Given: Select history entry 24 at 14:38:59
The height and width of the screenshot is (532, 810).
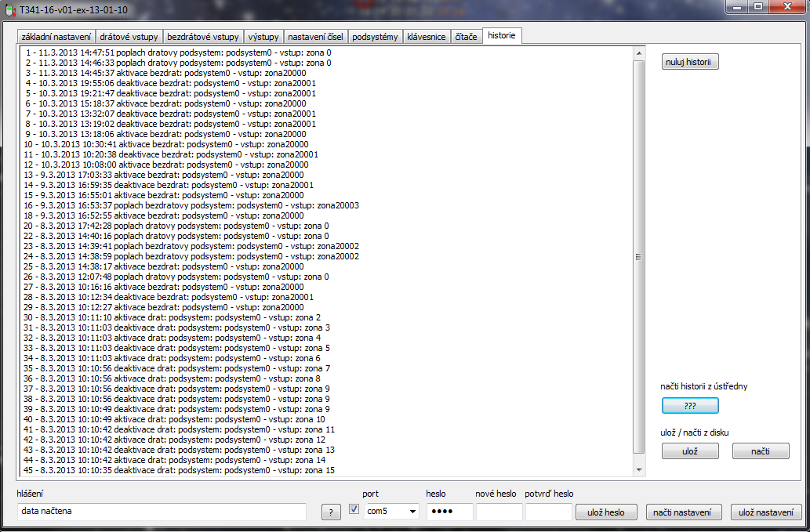Looking at the screenshot, I should coord(191,256).
